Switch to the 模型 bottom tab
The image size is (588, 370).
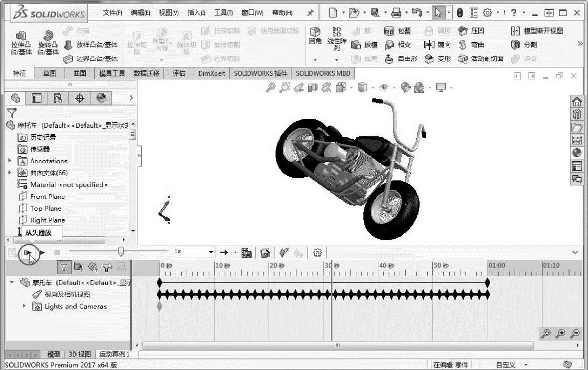(x=54, y=355)
